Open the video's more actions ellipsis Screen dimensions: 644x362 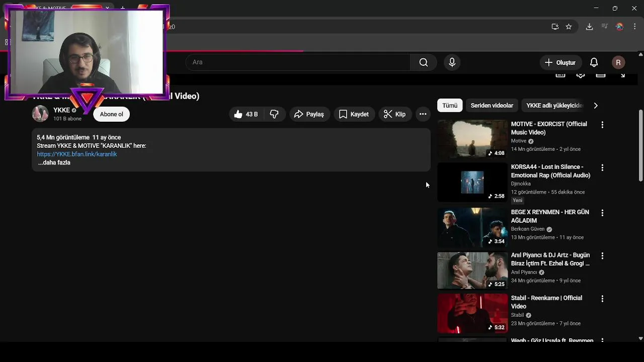pos(423,114)
